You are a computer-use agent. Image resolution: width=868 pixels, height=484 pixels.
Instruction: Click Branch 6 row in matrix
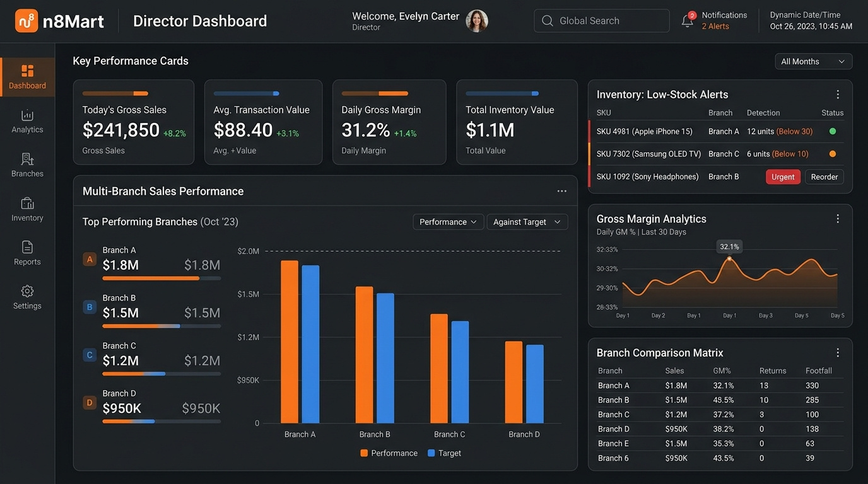pos(720,458)
